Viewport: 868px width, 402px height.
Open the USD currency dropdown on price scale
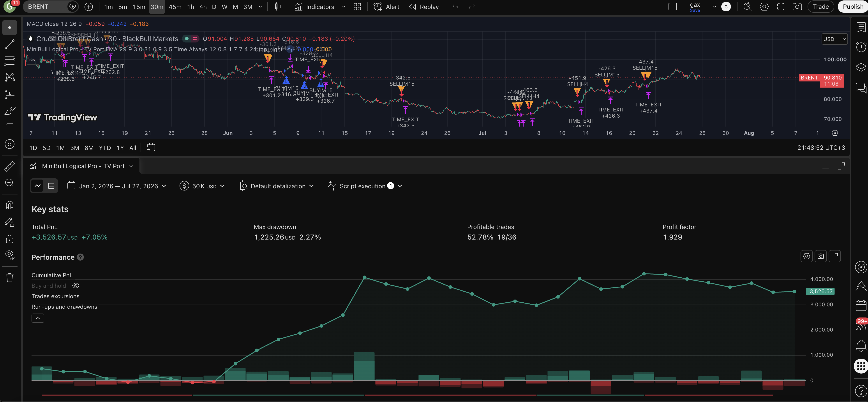click(x=834, y=39)
